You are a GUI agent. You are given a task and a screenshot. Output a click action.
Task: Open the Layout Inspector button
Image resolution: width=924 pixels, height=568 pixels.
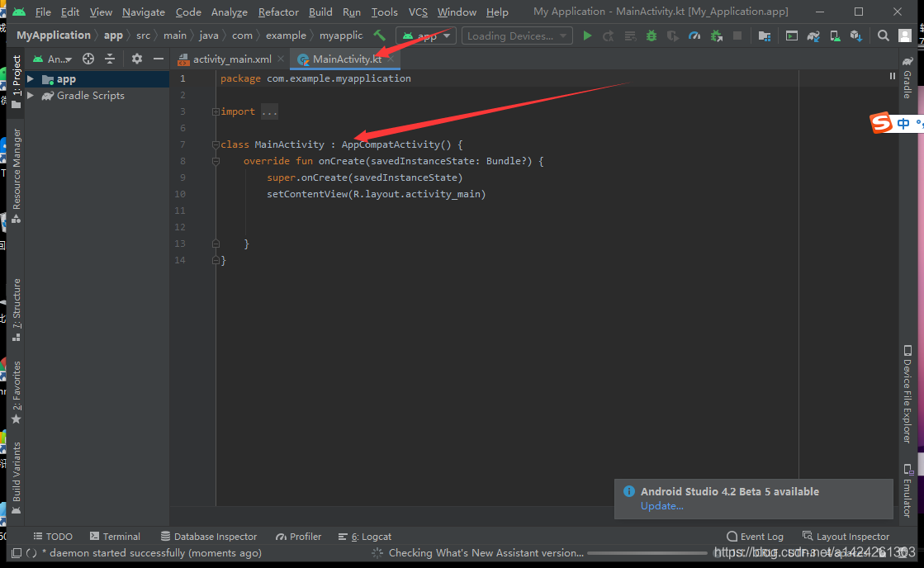coord(846,536)
